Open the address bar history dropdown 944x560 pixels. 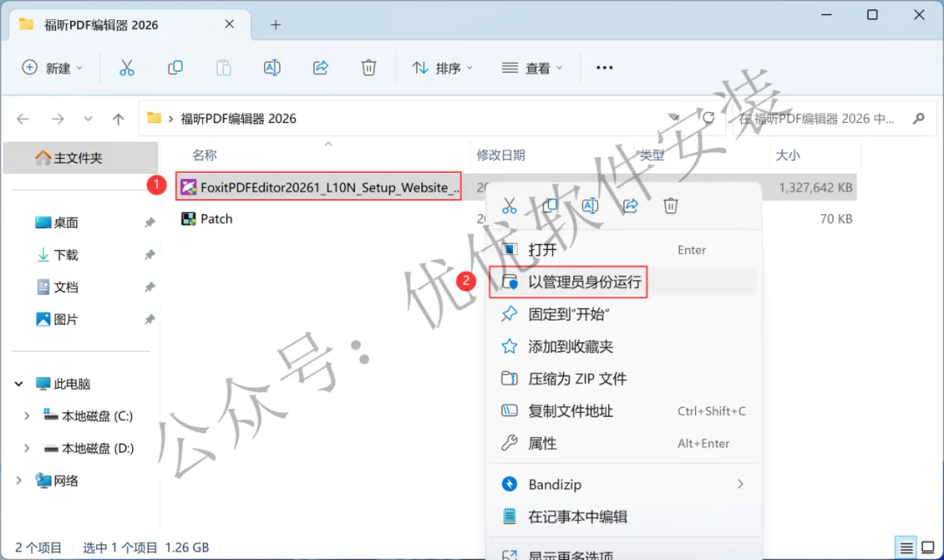(x=674, y=118)
